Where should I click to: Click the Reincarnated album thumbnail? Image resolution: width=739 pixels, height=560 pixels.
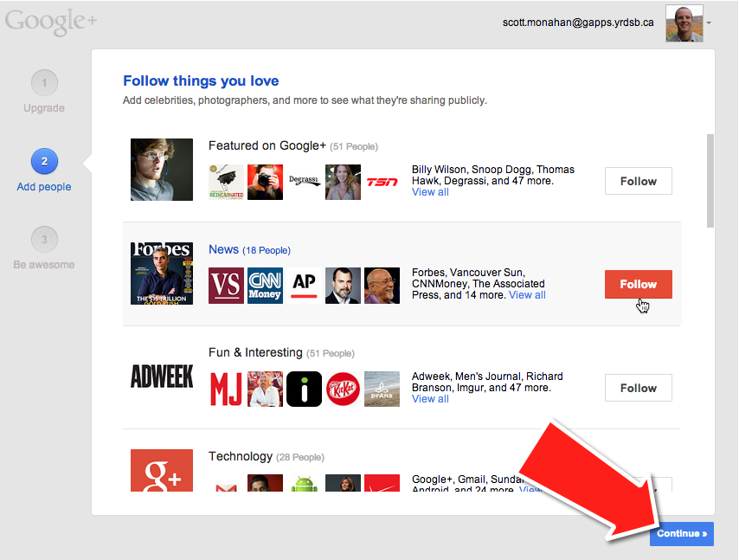[226, 182]
